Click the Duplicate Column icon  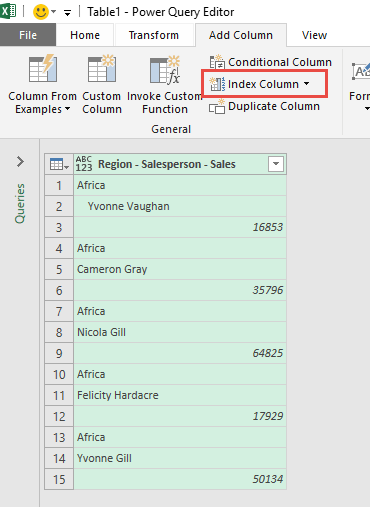(217, 107)
